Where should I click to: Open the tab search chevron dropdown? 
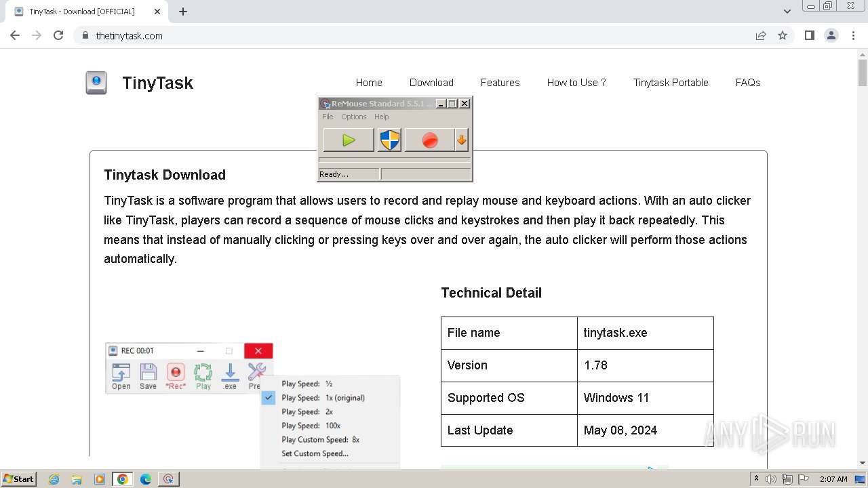(x=787, y=12)
